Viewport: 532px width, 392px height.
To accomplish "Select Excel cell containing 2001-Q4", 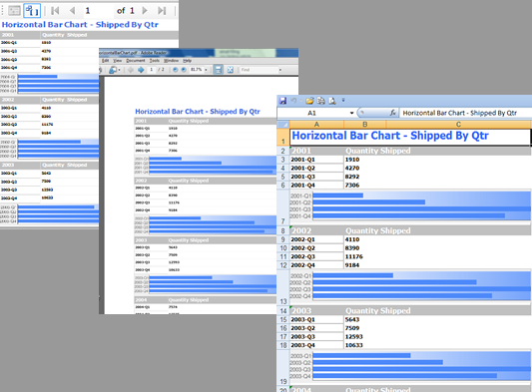I will (x=316, y=186).
